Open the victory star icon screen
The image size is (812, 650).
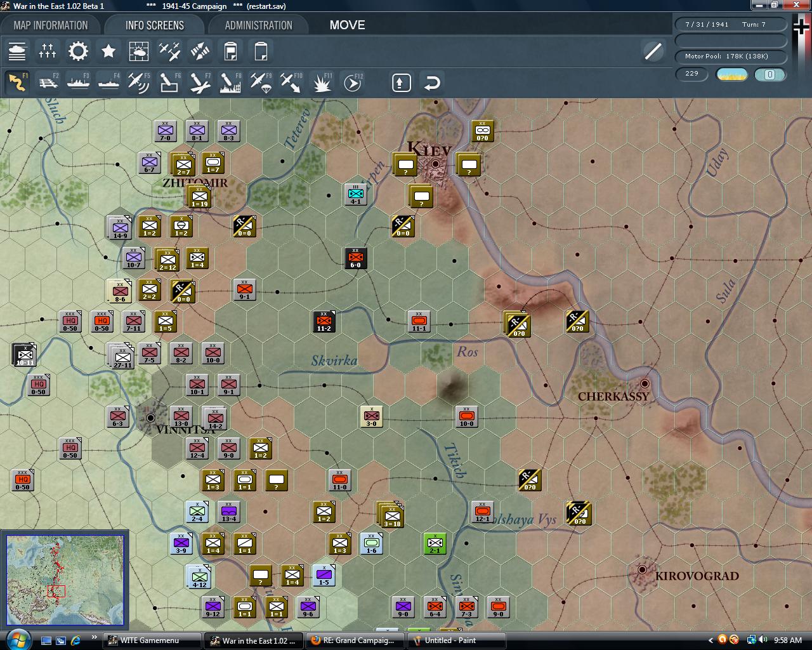pos(108,51)
